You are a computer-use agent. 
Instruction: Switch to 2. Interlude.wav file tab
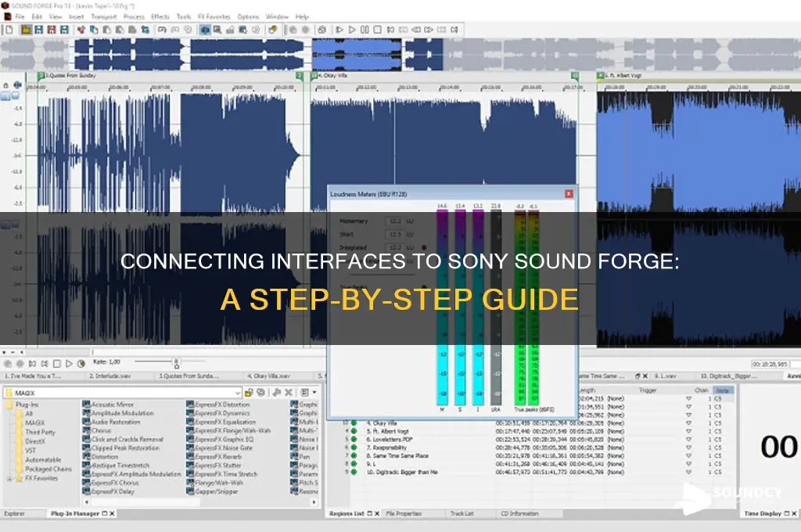click(x=110, y=376)
